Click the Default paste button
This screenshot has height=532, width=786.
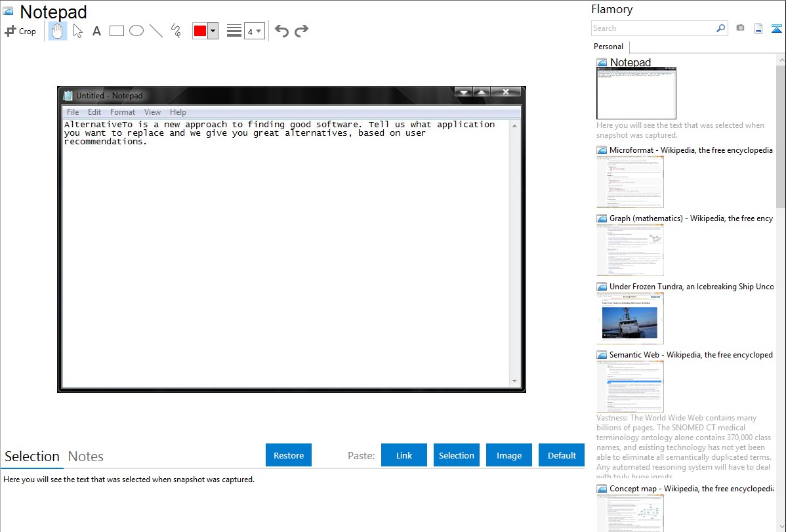click(562, 455)
